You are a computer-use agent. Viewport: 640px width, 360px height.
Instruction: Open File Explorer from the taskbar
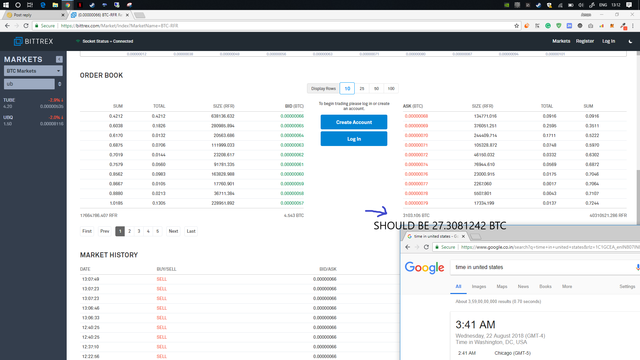tap(55, 5)
